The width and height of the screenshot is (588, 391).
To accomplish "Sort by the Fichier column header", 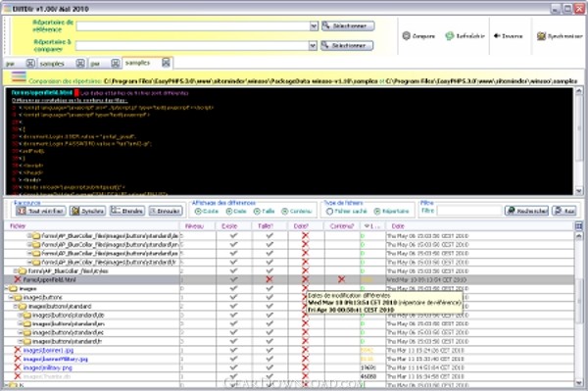I will [91, 226].
